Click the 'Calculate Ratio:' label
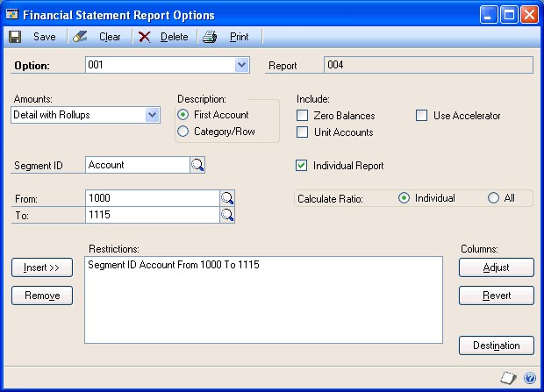Screen dimensions: 544x392 [x=330, y=199]
